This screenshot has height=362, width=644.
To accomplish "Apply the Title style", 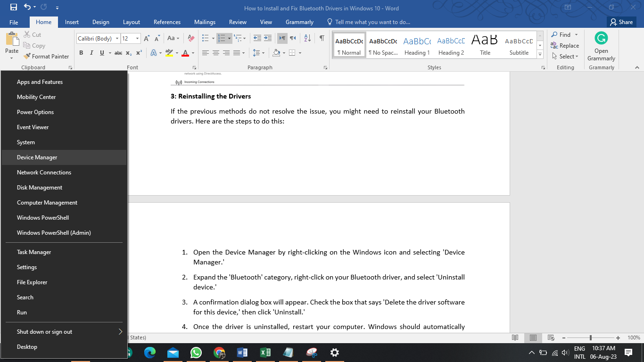I will [485, 45].
